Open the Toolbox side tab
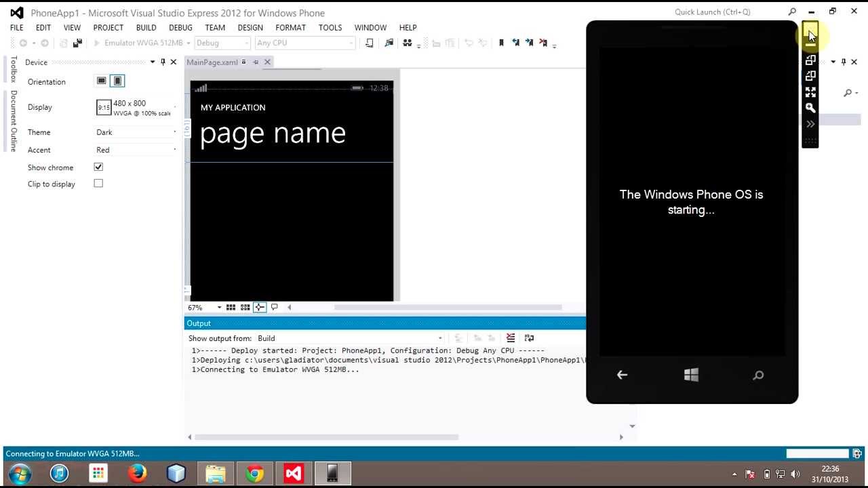 [13, 69]
